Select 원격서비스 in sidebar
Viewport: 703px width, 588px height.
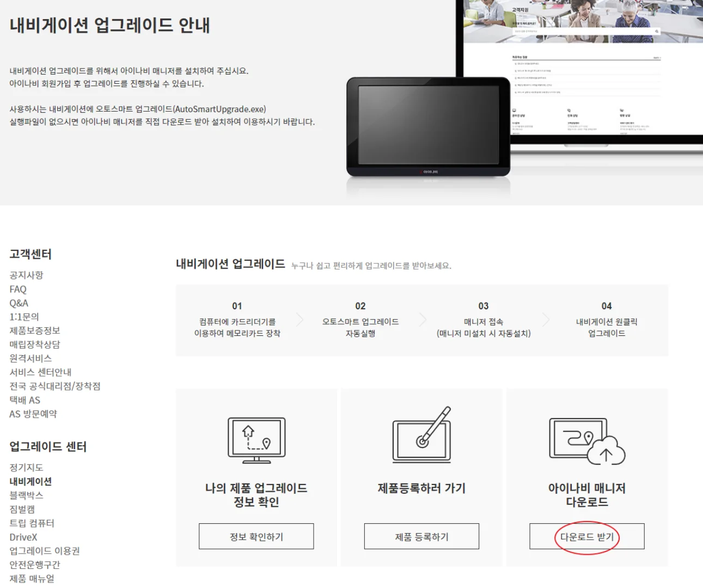click(x=30, y=358)
